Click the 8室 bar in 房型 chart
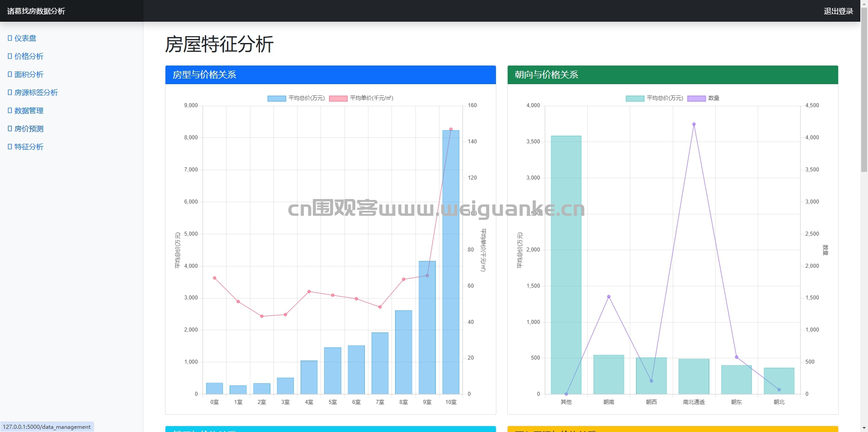 click(x=404, y=352)
